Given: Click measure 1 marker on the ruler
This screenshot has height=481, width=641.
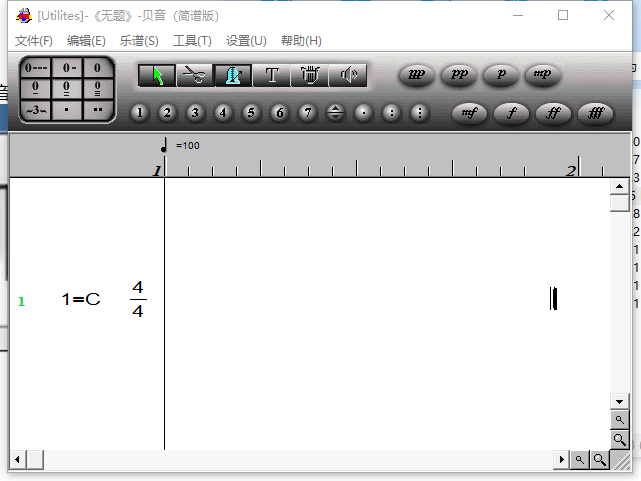Looking at the screenshot, I should 157,171.
